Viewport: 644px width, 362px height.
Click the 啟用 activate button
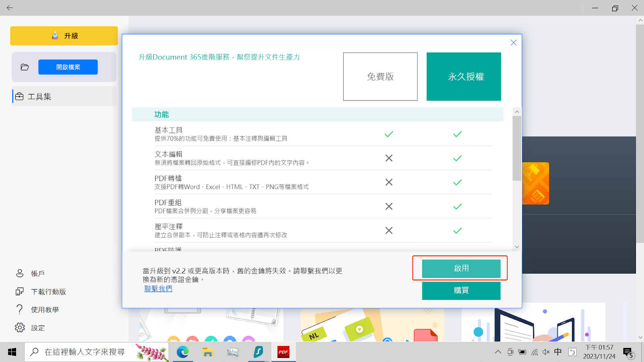[x=461, y=268]
